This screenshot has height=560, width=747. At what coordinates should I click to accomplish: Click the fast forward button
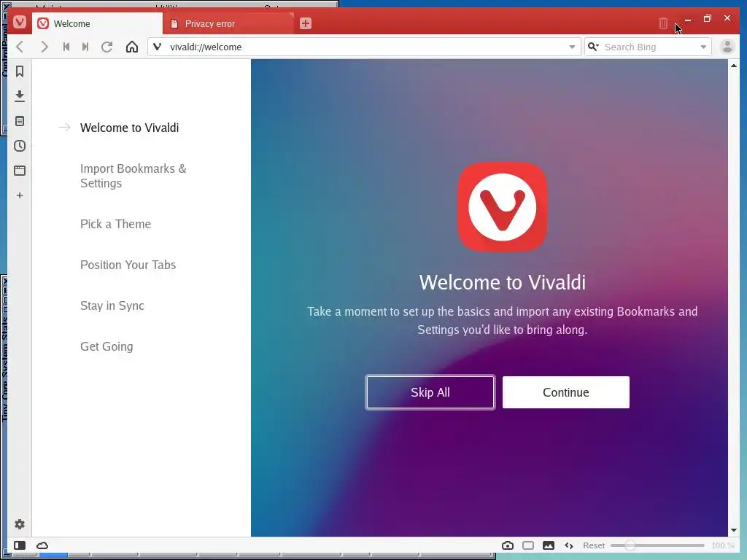point(85,47)
